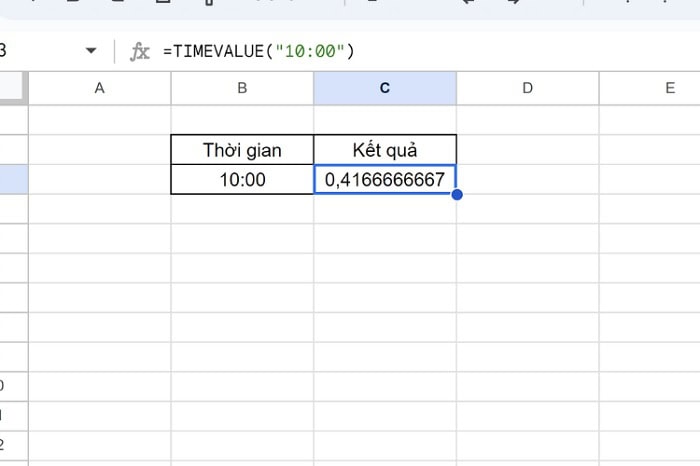Click the result cell 0,4166666667
This screenshot has width=700, height=466.
pos(385,180)
